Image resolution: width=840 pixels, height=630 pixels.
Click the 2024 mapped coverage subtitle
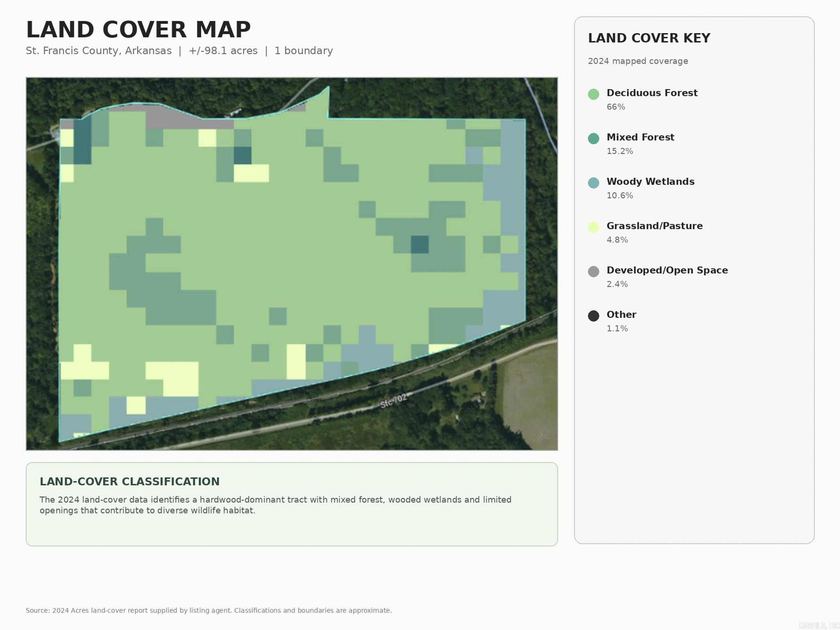click(638, 61)
